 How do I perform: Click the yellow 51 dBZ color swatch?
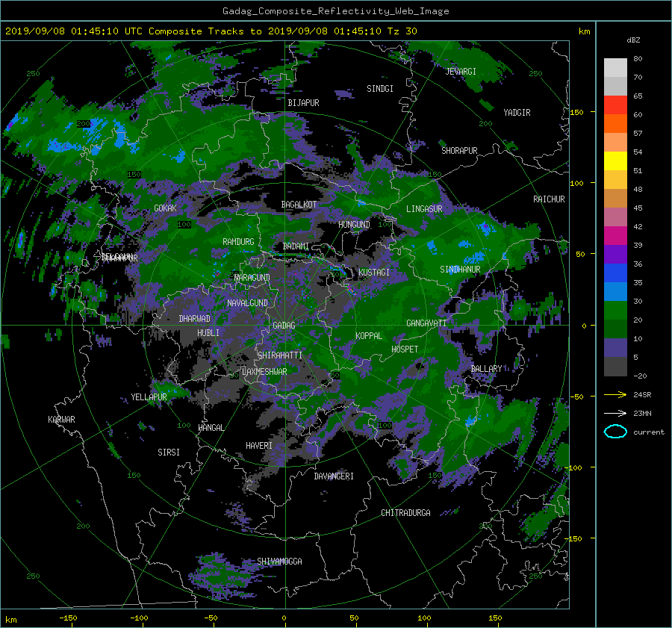tap(615, 161)
